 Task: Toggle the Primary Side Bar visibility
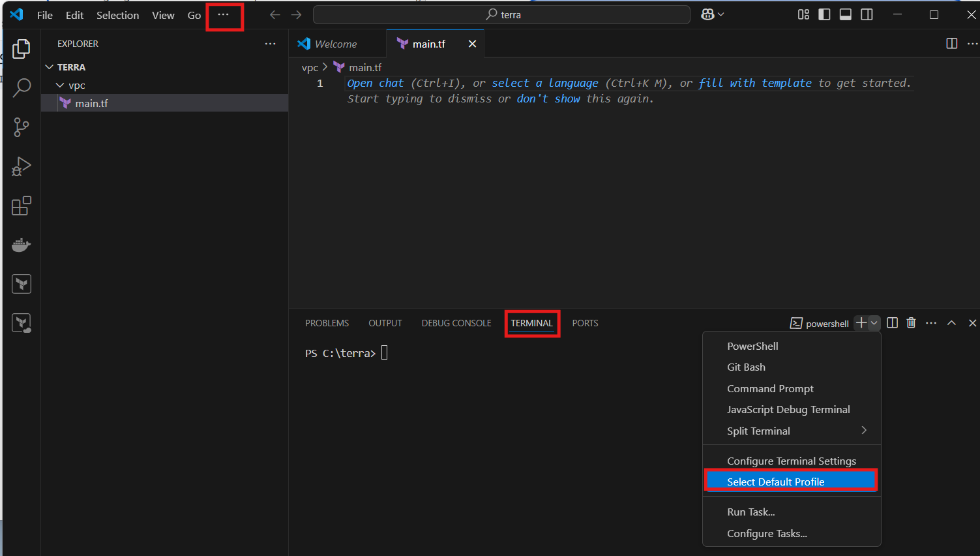(x=824, y=14)
